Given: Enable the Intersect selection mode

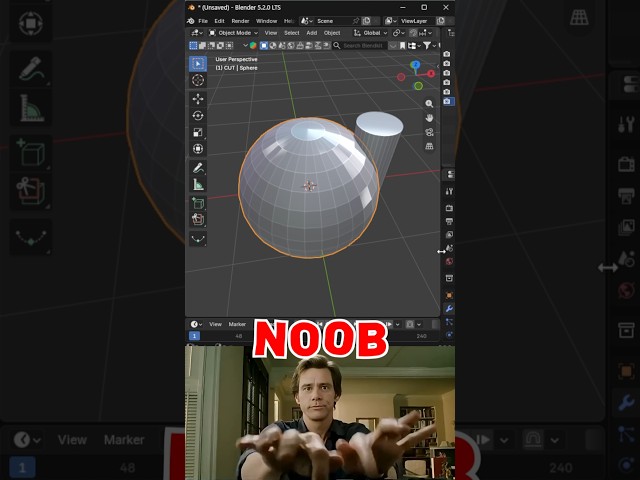Looking at the screenshot, I should pyautogui.click(x=229, y=45).
